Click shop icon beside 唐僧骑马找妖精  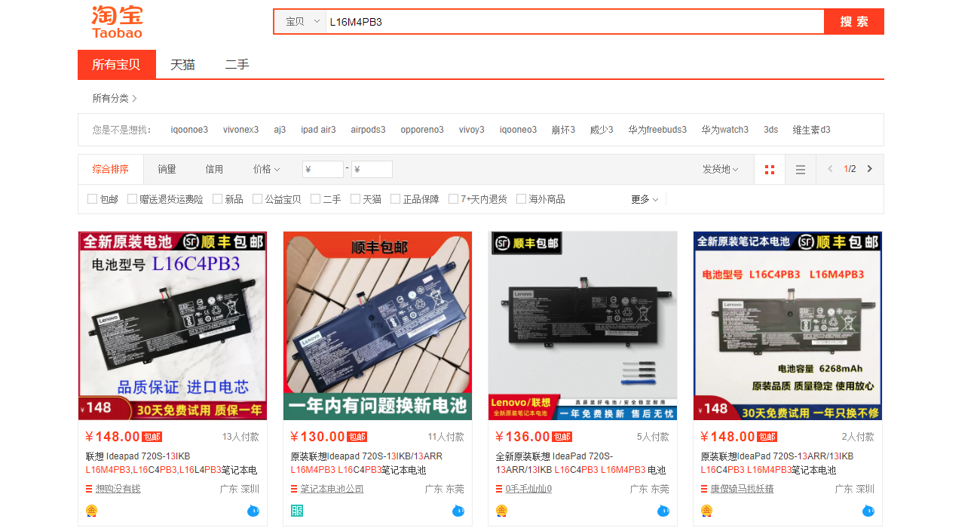pos(705,489)
